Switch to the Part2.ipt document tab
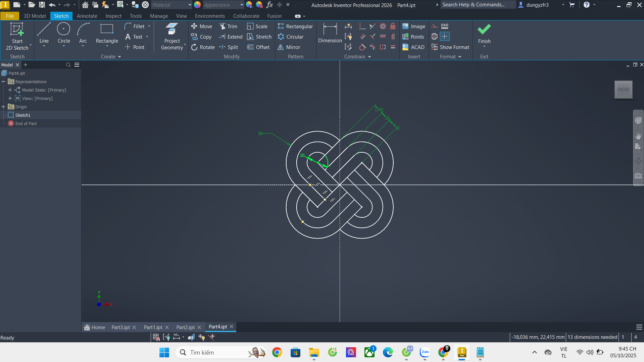This screenshot has height=362, width=644. [185, 327]
